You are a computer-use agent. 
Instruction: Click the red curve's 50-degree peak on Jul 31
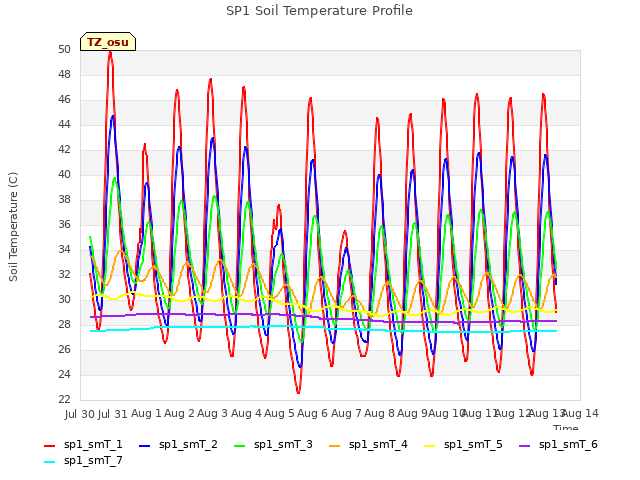pyautogui.click(x=110, y=52)
